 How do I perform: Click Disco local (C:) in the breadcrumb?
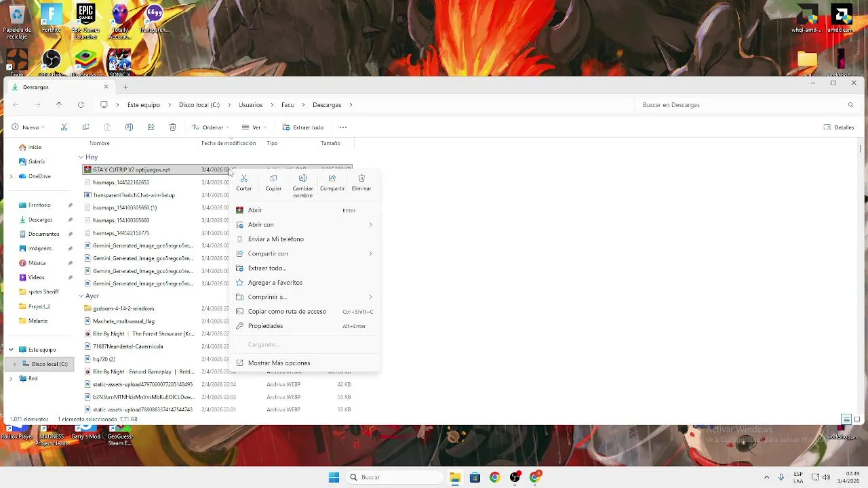point(199,105)
